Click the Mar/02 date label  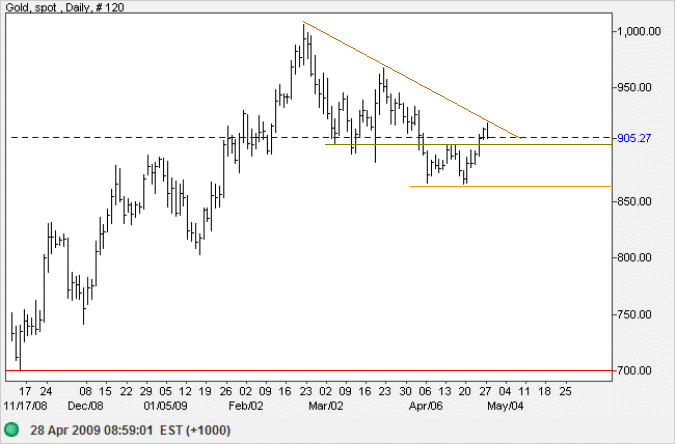pos(326,406)
